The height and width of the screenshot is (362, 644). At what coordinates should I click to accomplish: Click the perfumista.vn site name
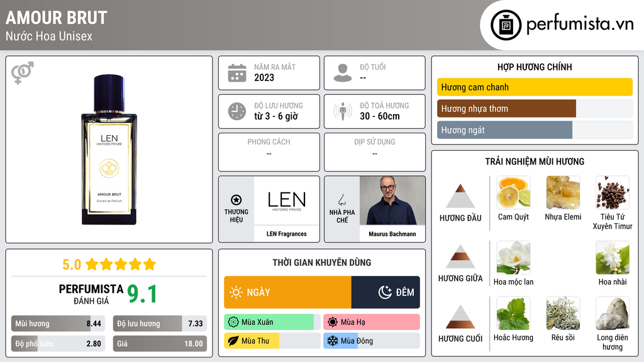coord(580,25)
